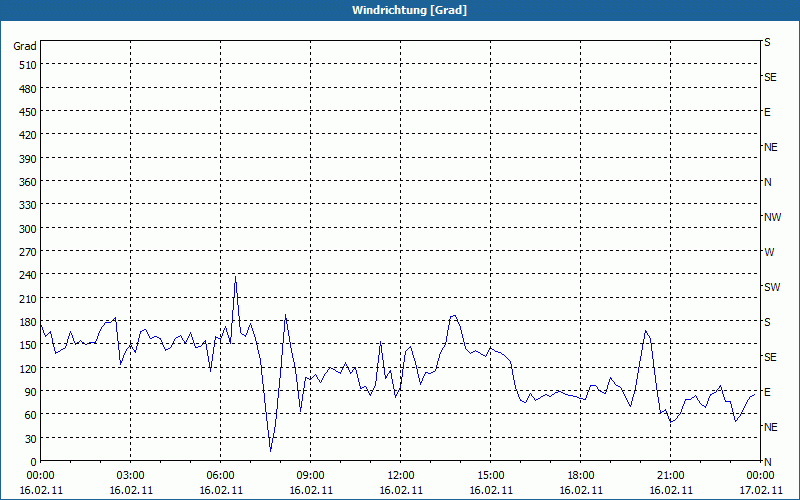The image size is (800, 500).
Task: Click the topmost S compass label
Action: click(767, 42)
